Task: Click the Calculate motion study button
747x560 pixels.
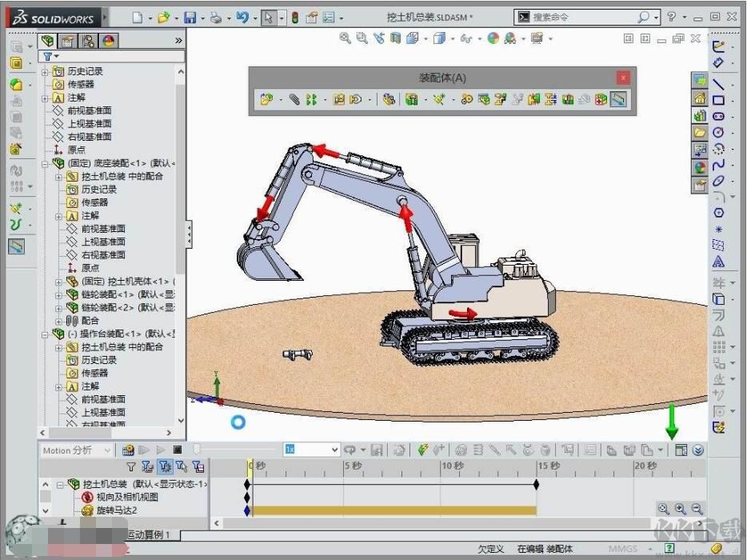Action: coord(128,450)
